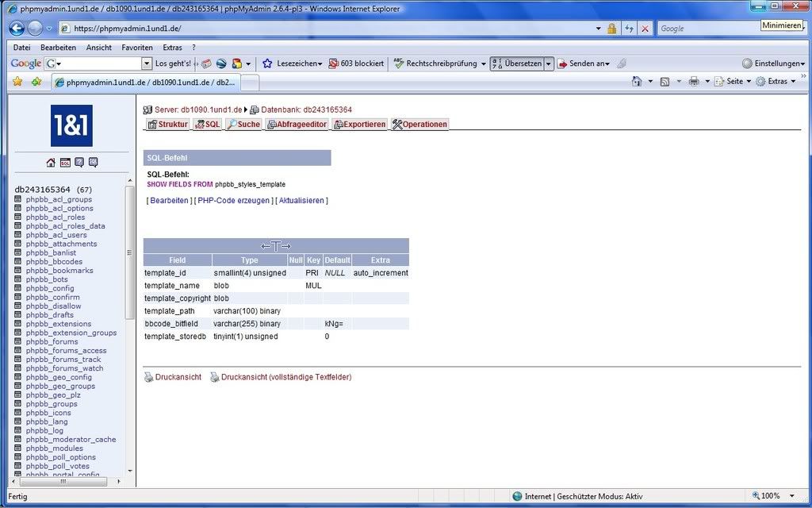
Task: Click the Google toolbar bookmarks star icon
Action: (x=267, y=63)
